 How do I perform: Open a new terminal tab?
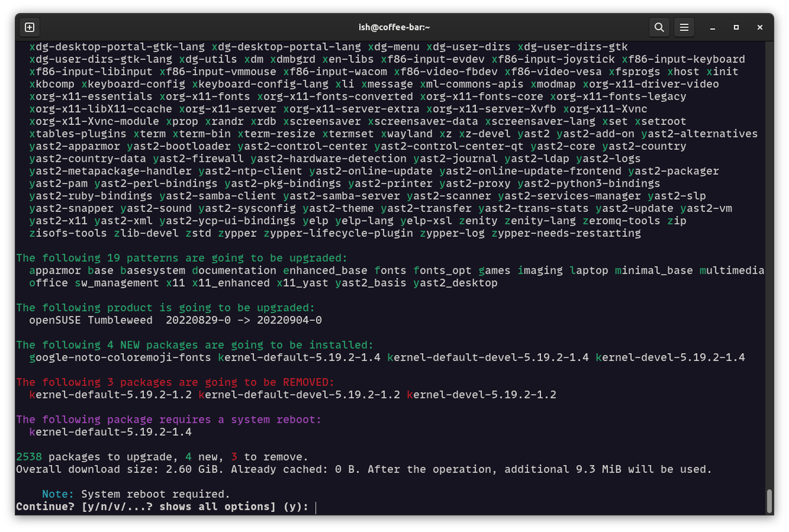coord(29,28)
